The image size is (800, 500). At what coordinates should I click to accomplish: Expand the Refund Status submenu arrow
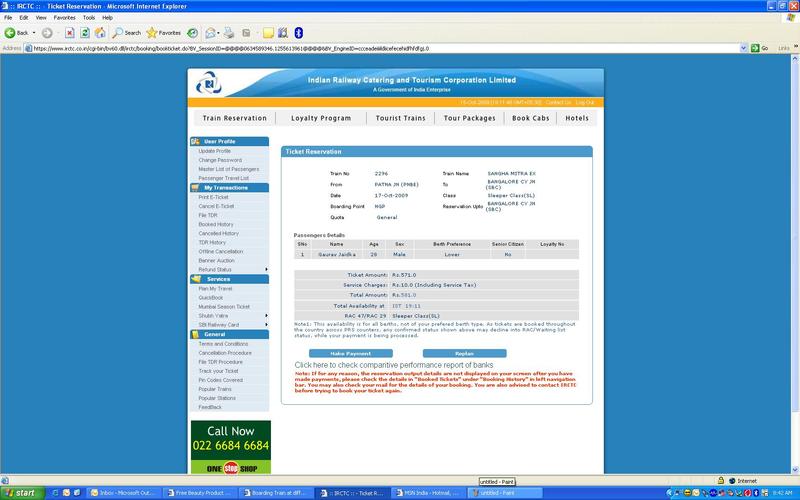click(266, 269)
